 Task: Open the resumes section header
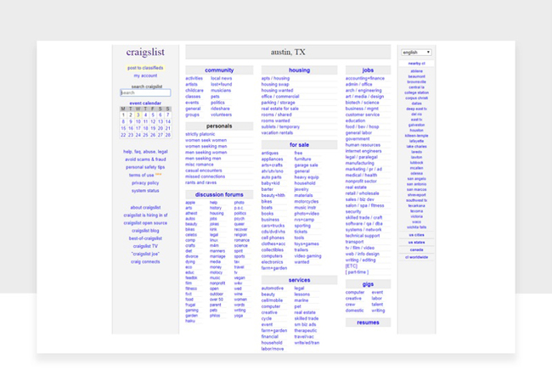[368, 322]
